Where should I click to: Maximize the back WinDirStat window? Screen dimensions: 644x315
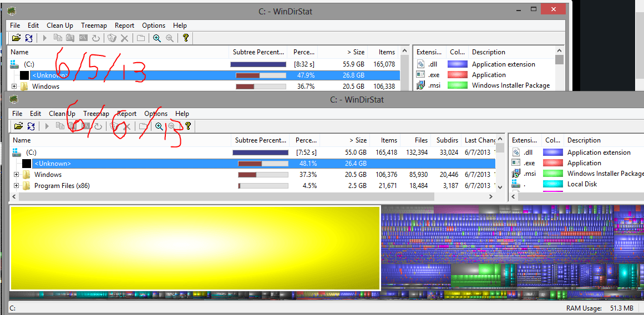pyautogui.click(x=534, y=9)
